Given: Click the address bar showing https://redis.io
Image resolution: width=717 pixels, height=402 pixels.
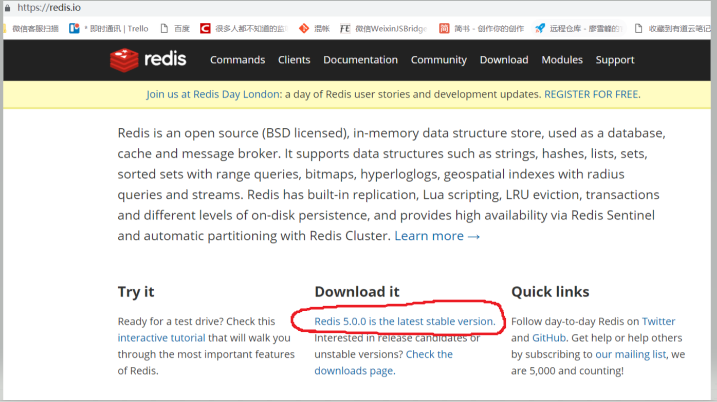Looking at the screenshot, I should (x=49, y=8).
